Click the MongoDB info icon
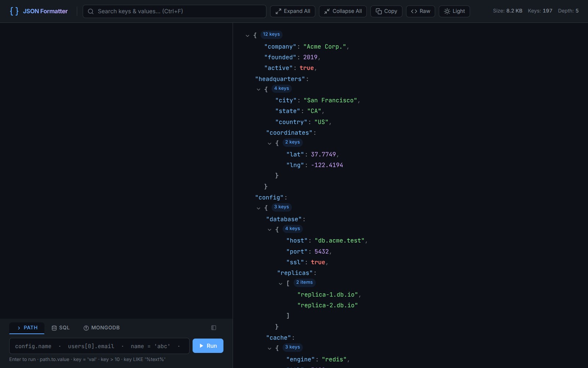Image resolution: width=588 pixels, height=368 pixels. [86, 328]
